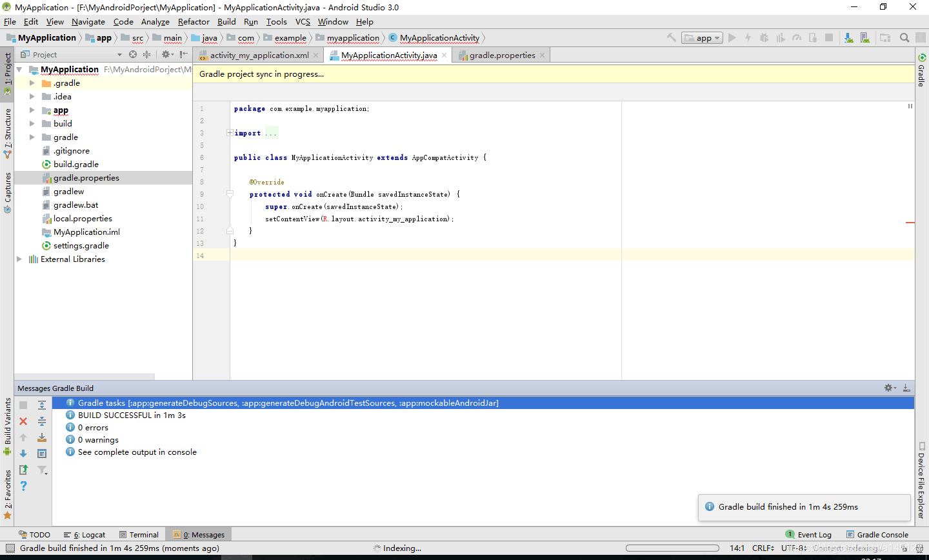Expand the gradle folder
929x560 pixels.
(x=32, y=137)
